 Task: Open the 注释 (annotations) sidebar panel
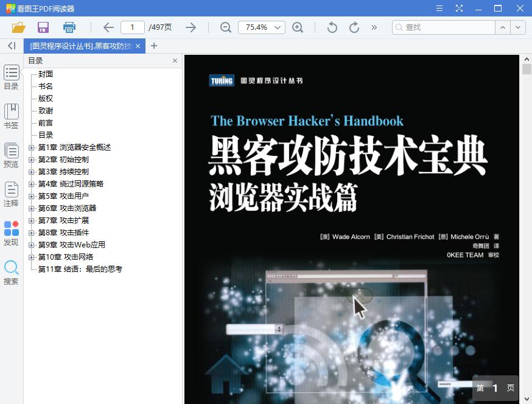(x=11, y=193)
